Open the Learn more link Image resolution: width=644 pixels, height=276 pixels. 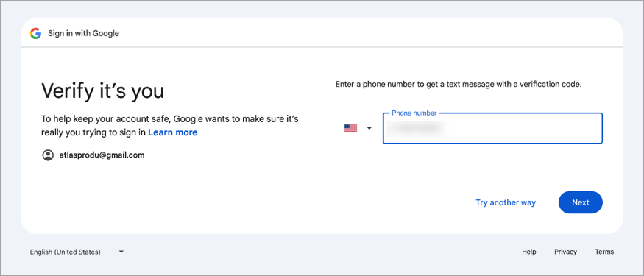(x=172, y=132)
